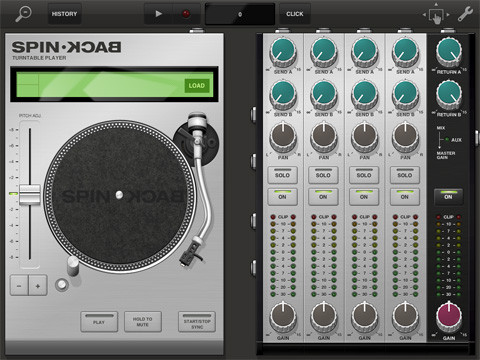Viewport: 480px width, 360px height.
Task: Click channel 4 SEND B knob
Action: [405, 95]
